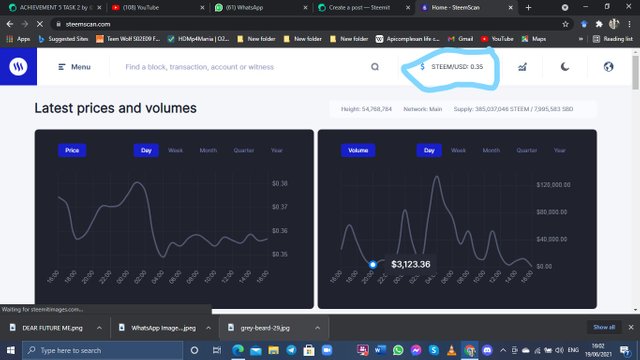Click the Network: Main text
Screen dimensions: 640x360
point(422,109)
